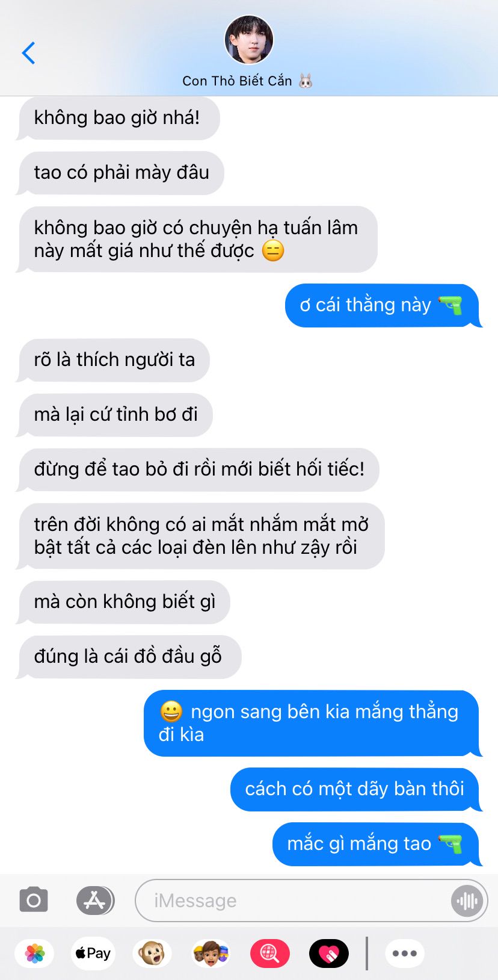The image size is (498, 980).
Task: Open the camera icon beside message field
Action: (34, 901)
